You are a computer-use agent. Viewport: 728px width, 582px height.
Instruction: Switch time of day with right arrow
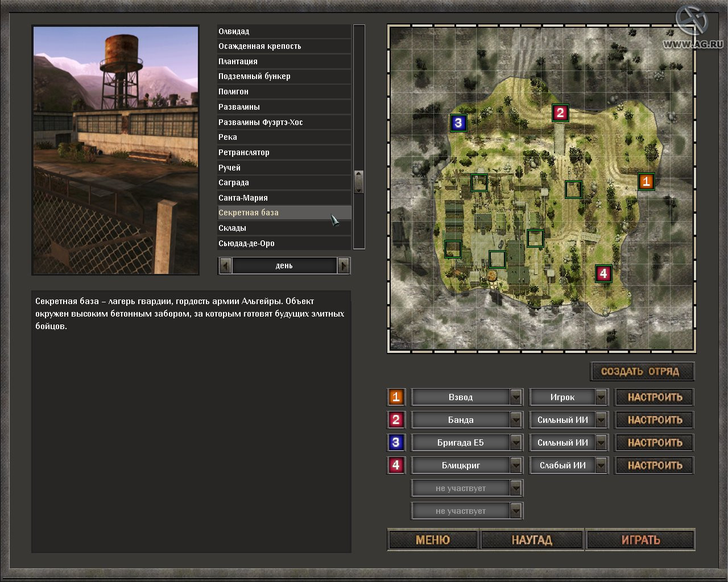pyautogui.click(x=344, y=265)
